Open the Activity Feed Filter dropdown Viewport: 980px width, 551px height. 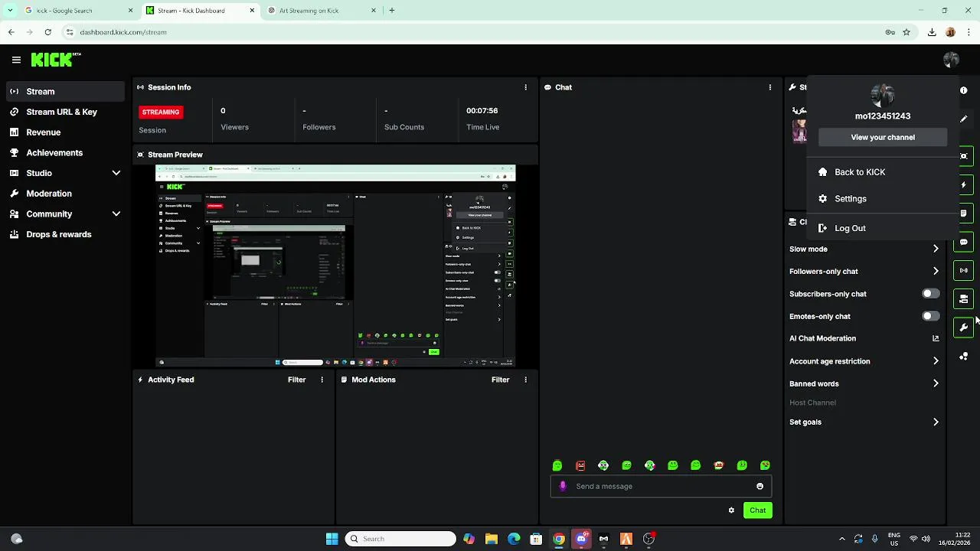point(296,380)
